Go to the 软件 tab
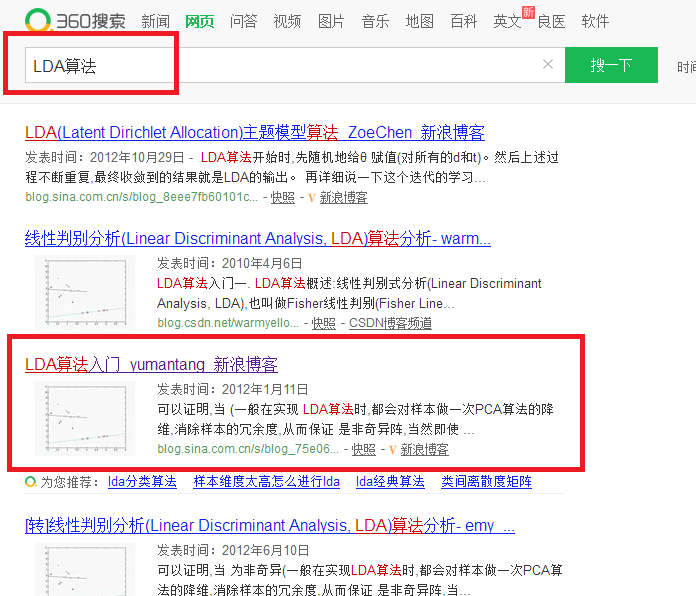Screen dimensions: 696x596 click(x=595, y=21)
